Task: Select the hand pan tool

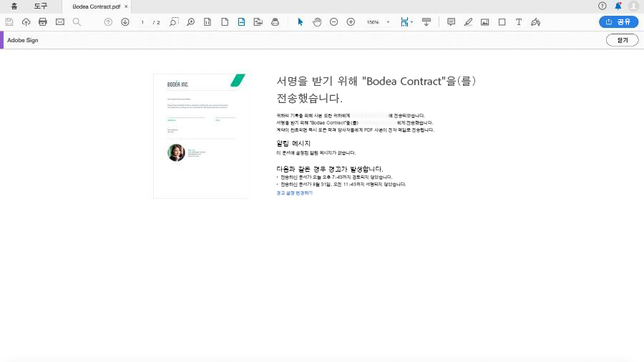Action: pos(317,22)
